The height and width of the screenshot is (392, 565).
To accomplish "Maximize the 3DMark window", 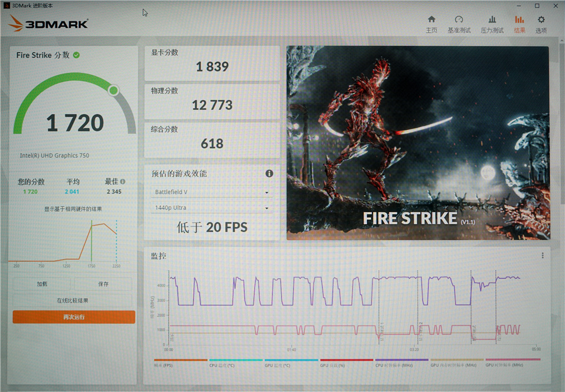I will (x=537, y=6).
